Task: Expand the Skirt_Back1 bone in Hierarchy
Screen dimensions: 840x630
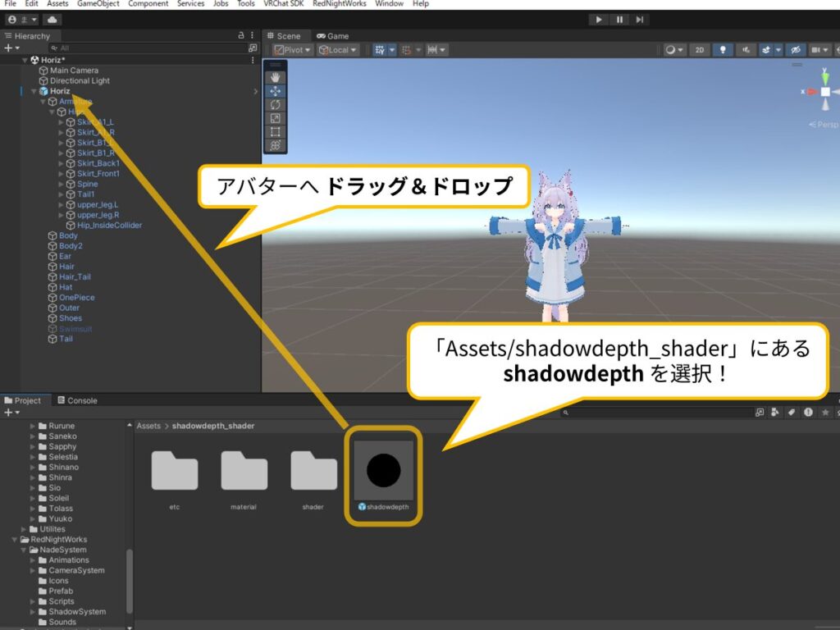Action: click(61, 163)
